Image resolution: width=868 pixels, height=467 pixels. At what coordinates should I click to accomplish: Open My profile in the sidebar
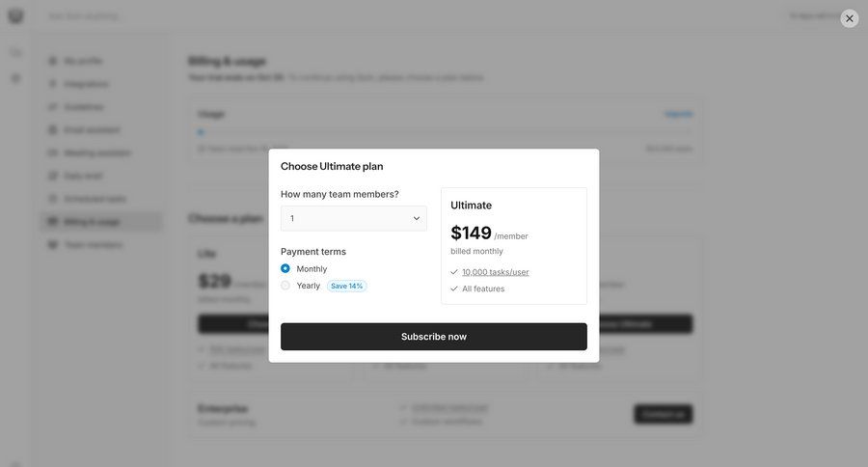point(82,61)
